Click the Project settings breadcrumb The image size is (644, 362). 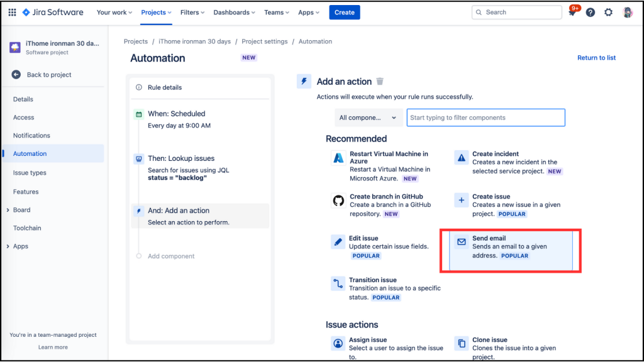(265, 41)
